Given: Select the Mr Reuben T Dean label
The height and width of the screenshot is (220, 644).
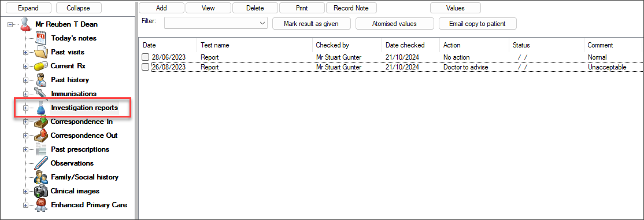Looking at the screenshot, I should pyautogui.click(x=66, y=24).
